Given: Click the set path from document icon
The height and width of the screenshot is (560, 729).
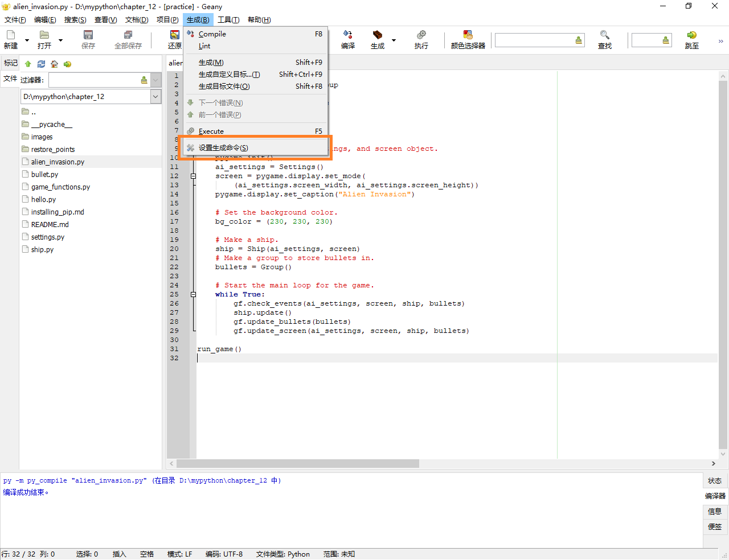Looking at the screenshot, I should pos(67,64).
